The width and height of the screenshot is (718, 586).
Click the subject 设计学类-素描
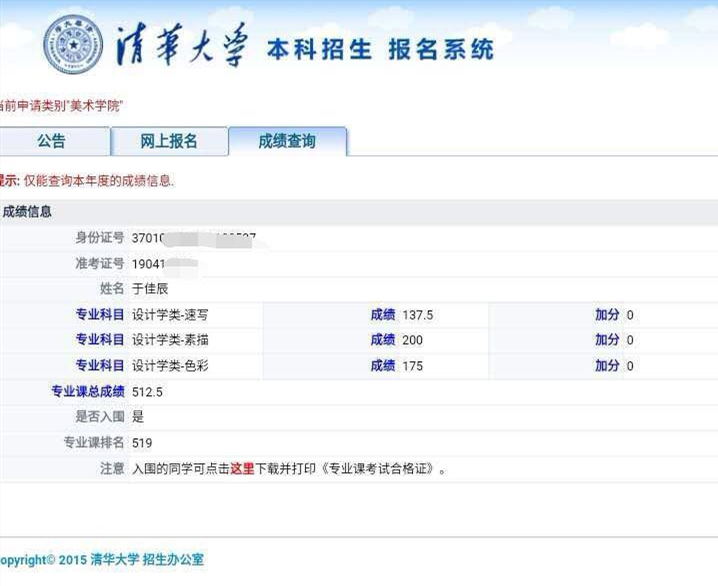[x=170, y=340]
